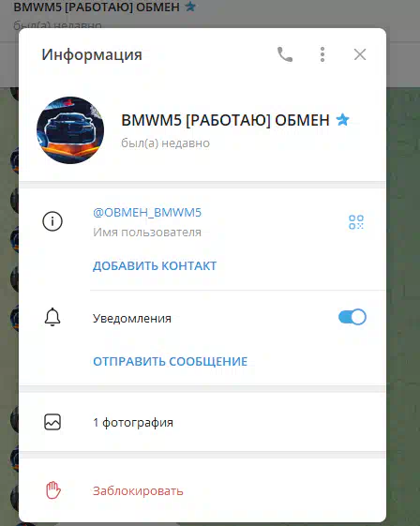This screenshot has width=420, height=526.
Task: Close the Информация dialog with X
Action: (360, 54)
